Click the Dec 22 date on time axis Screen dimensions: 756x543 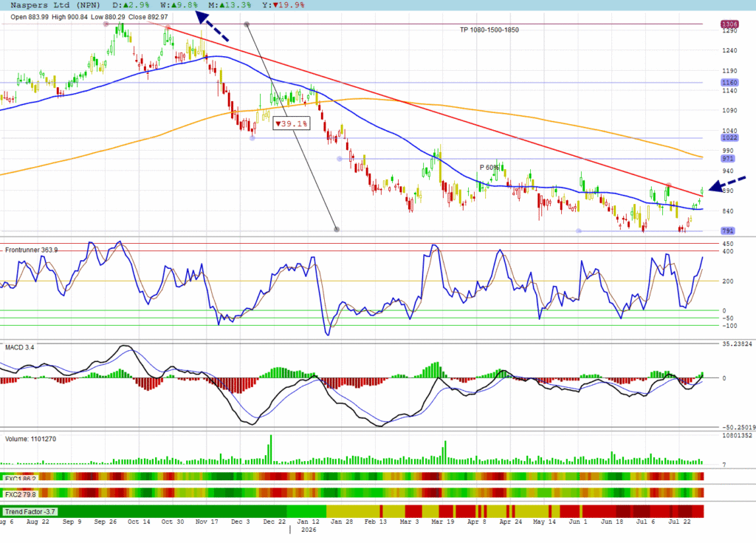pos(274,522)
